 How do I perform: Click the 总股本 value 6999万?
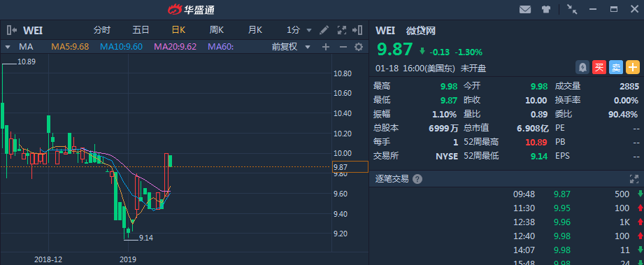coord(443,128)
